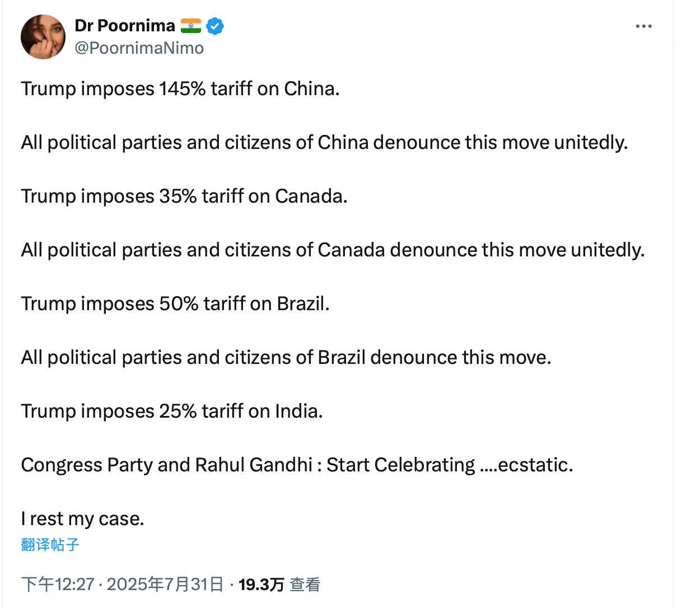Click the line about 50% tariff on Brazil
This screenshot has width=700, height=608.
[x=175, y=304]
